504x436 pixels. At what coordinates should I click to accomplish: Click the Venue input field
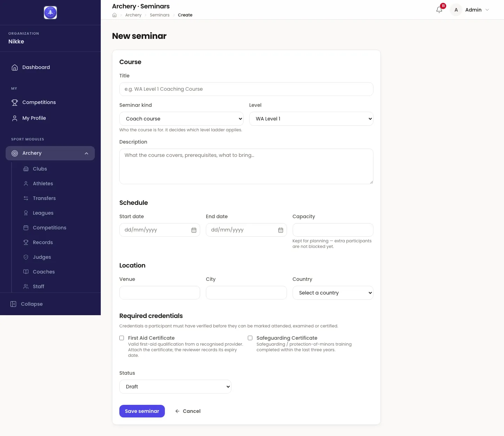[160, 292]
